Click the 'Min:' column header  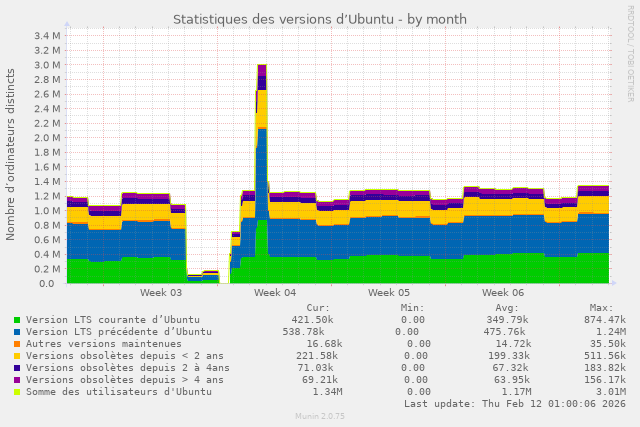click(413, 308)
